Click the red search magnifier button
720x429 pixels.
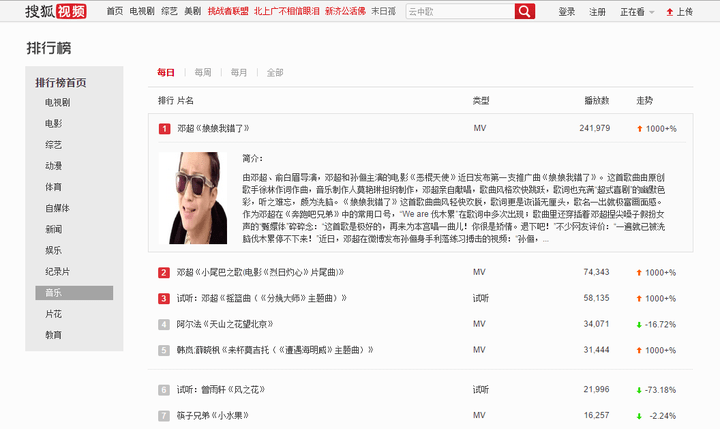[x=525, y=11]
